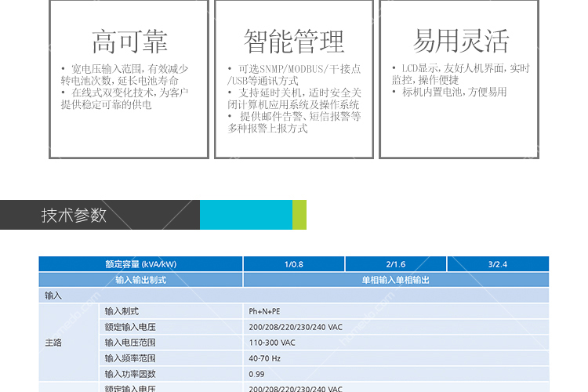Click the 技术参数 section banner
The image size is (588, 392).
(74, 216)
